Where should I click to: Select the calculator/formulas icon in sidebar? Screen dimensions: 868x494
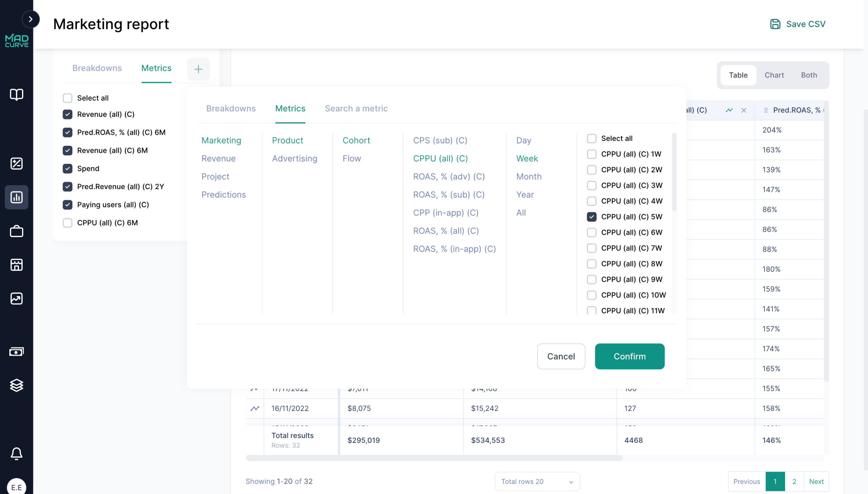(x=17, y=163)
